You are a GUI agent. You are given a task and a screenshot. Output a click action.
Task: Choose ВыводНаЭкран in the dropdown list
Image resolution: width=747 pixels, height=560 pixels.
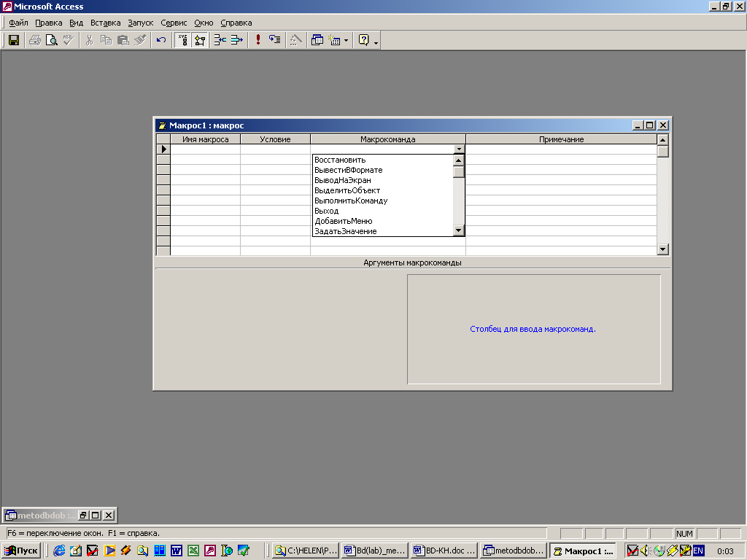point(382,180)
